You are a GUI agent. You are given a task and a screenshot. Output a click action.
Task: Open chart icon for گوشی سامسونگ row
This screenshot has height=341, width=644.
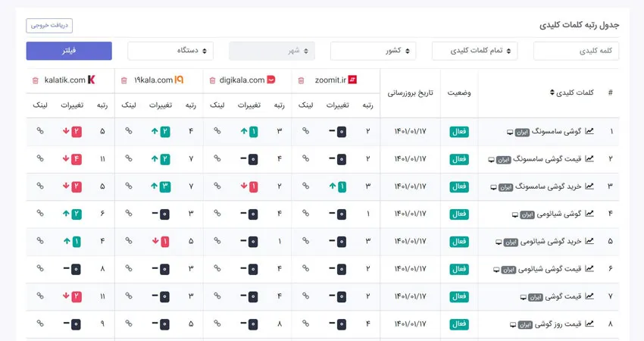589,131
